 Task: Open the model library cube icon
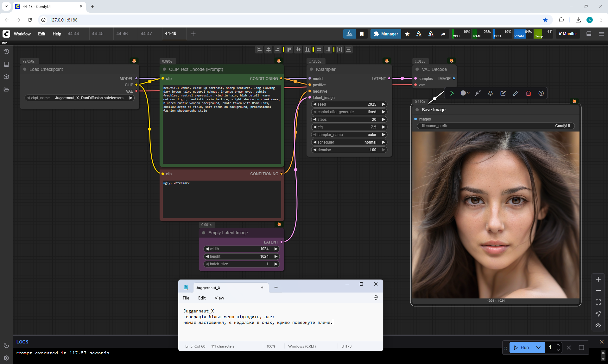(6, 77)
